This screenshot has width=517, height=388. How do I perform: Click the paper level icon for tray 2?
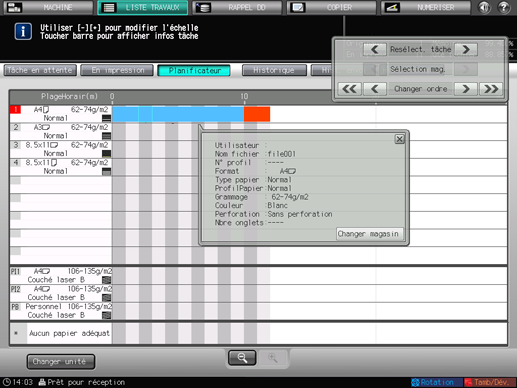coord(106,136)
